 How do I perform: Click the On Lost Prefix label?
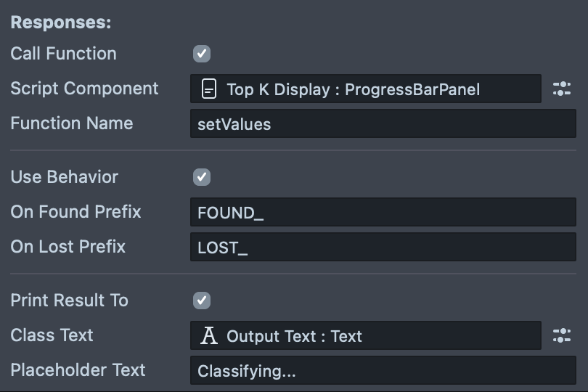tap(68, 247)
